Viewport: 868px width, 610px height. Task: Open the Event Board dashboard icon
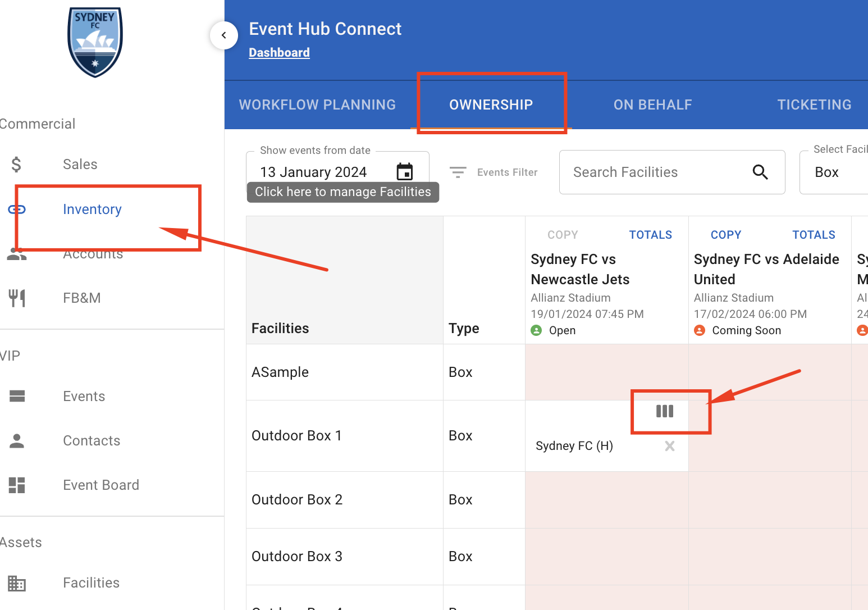pyautogui.click(x=17, y=485)
